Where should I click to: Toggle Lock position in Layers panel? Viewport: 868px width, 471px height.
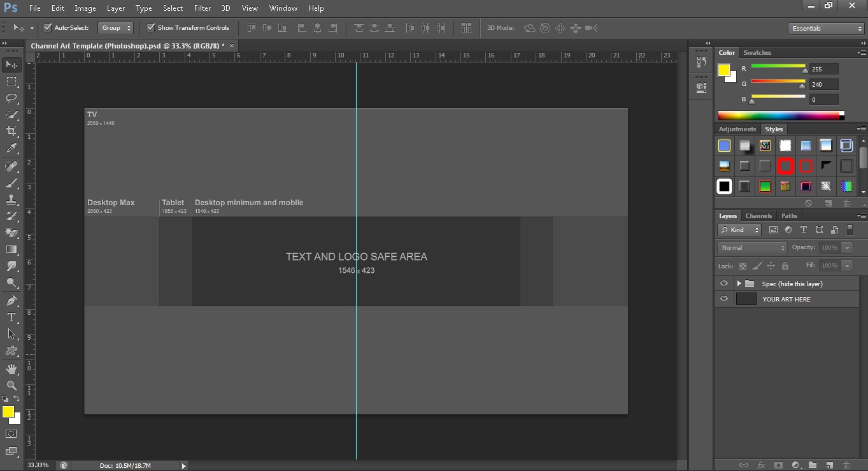(771, 266)
